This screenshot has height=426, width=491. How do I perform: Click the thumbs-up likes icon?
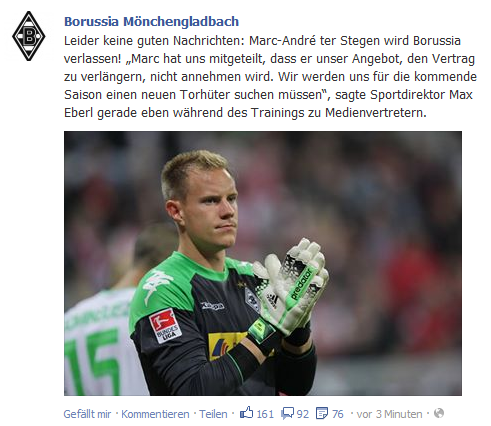coord(247,413)
